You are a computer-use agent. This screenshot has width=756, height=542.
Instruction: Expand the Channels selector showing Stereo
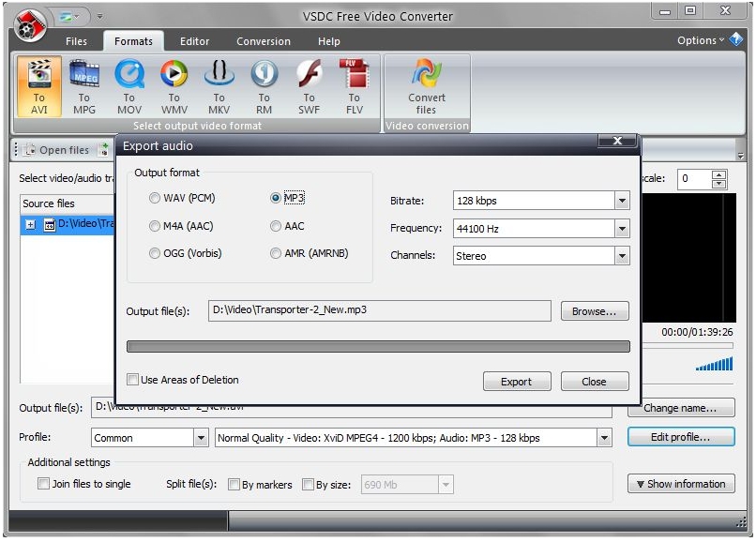pyautogui.click(x=620, y=255)
